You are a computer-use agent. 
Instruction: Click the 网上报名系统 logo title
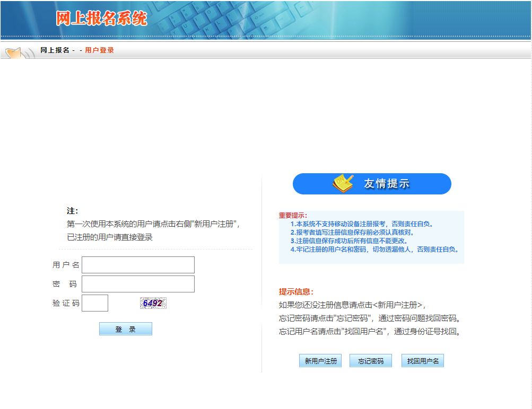(101, 18)
